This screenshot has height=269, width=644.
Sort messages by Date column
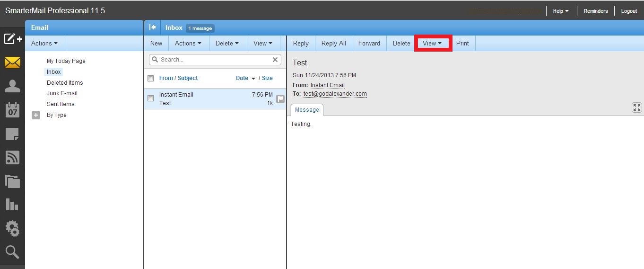tap(242, 78)
